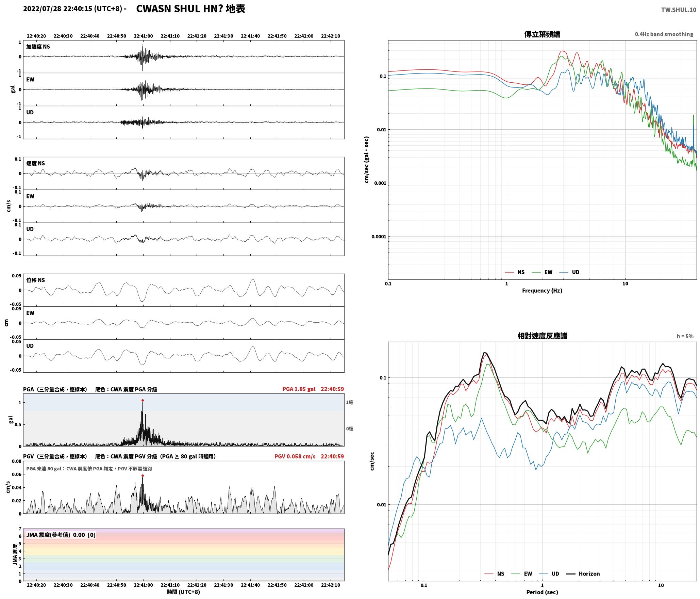This screenshot has height=599, width=700.
Task: Click the 速度 NS panel label
Action: (x=36, y=163)
